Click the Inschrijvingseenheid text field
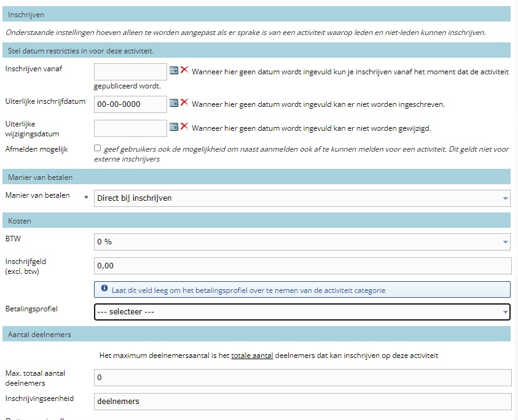Viewport: 518px width, 420px height. click(302, 401)
